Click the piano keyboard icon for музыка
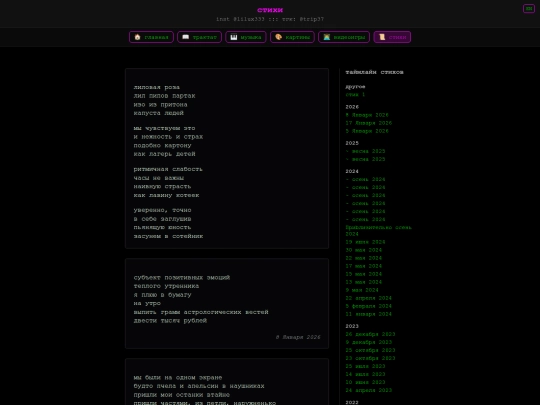The width and height of the screenshot is (540, 405). tap(234, 37)
